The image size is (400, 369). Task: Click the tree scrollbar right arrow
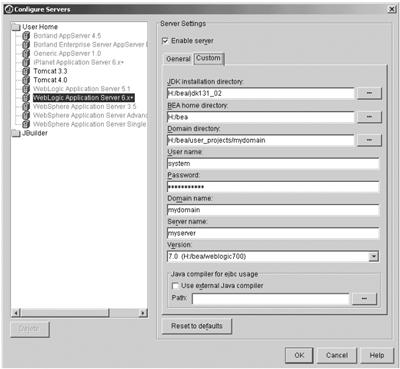(x=143, y=313)
